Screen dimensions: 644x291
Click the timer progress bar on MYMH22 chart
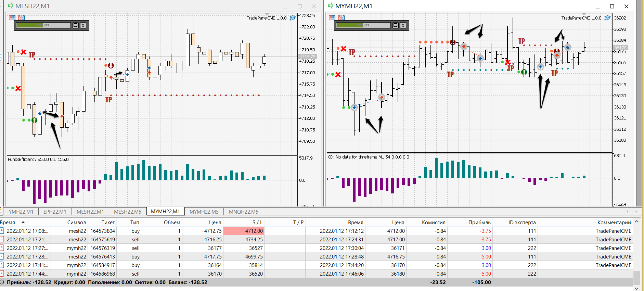point(363,25)
